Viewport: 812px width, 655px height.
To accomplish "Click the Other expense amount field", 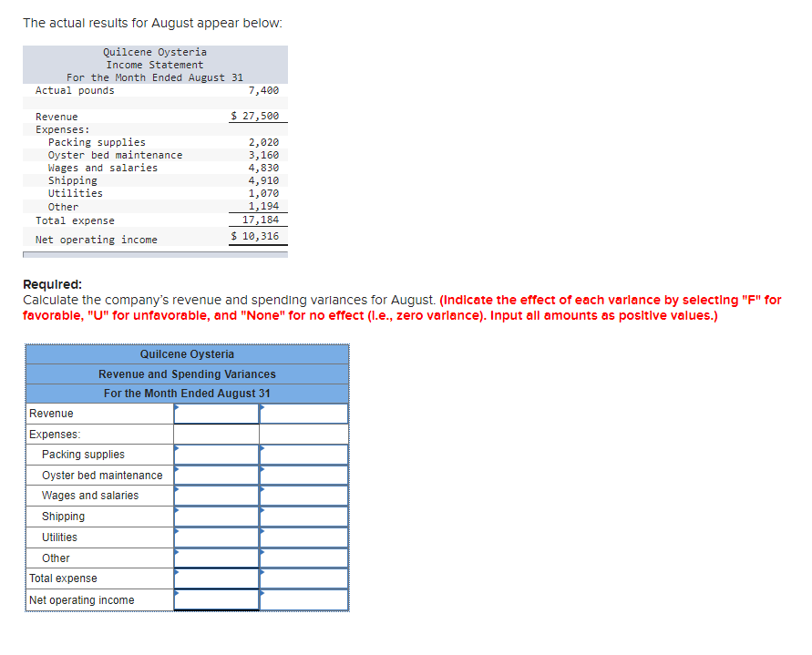I will coord(216,558).
